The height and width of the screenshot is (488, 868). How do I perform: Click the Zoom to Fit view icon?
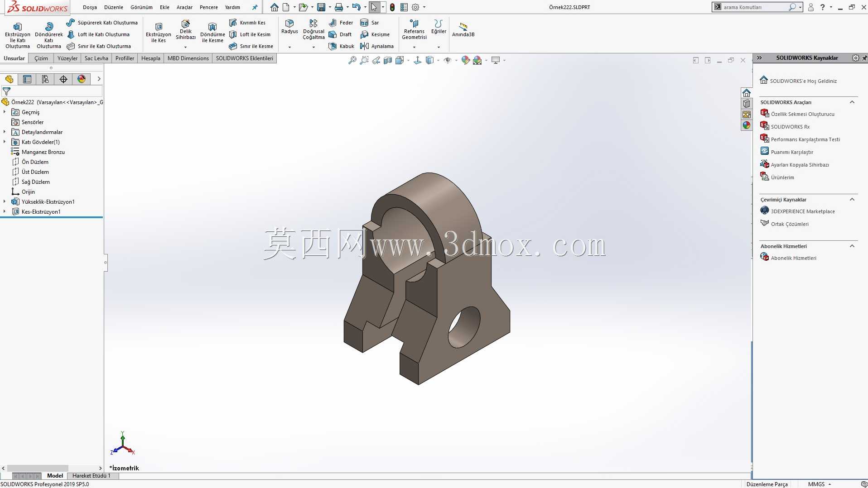tap(352, 60)
